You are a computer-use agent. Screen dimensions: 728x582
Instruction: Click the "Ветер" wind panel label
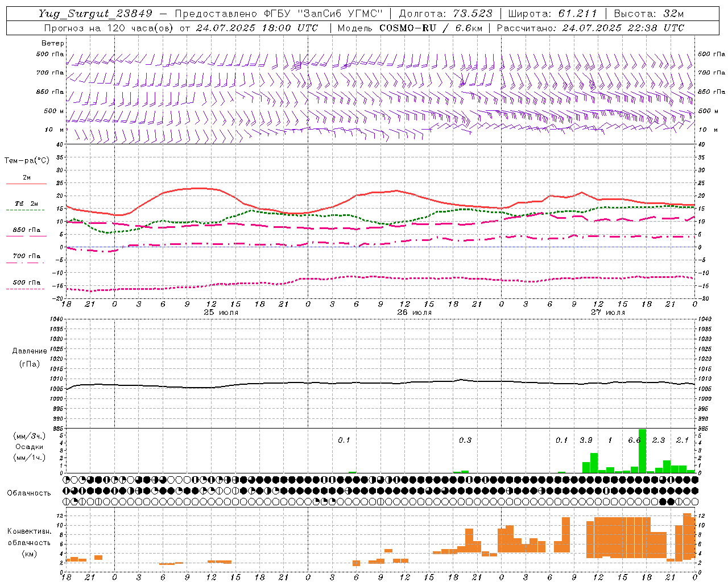53,43
